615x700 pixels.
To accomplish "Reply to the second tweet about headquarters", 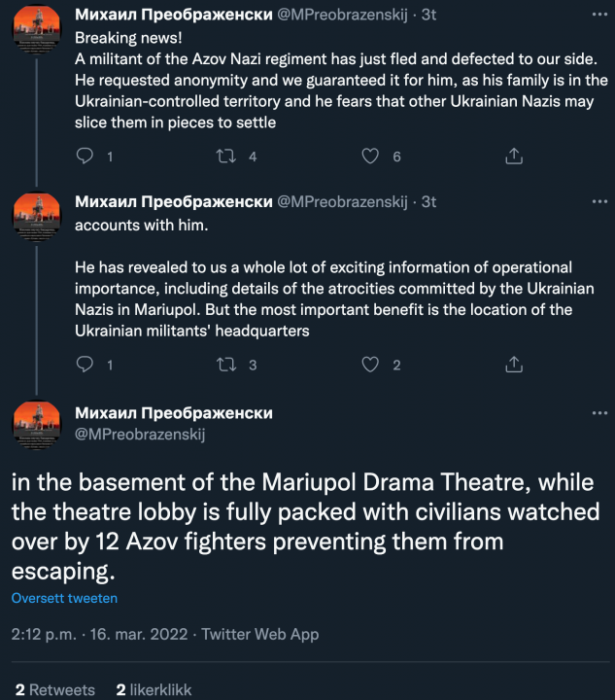I will [x=85, y=365].
